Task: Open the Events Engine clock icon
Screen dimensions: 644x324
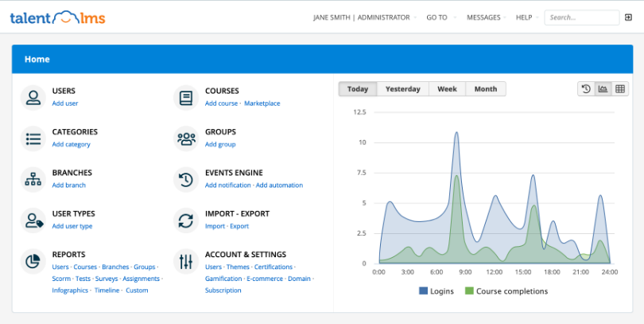Action: pyautogui.click(x=186, y=180)
